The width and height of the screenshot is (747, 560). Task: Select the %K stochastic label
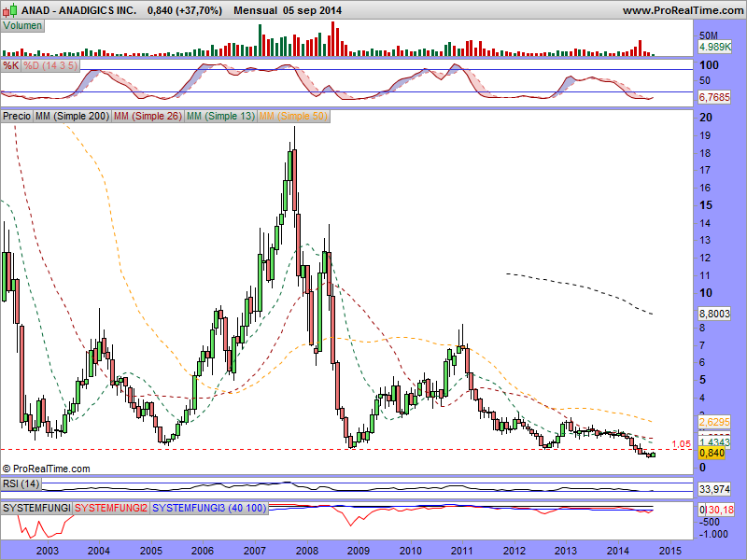click(x=10, y=65)
